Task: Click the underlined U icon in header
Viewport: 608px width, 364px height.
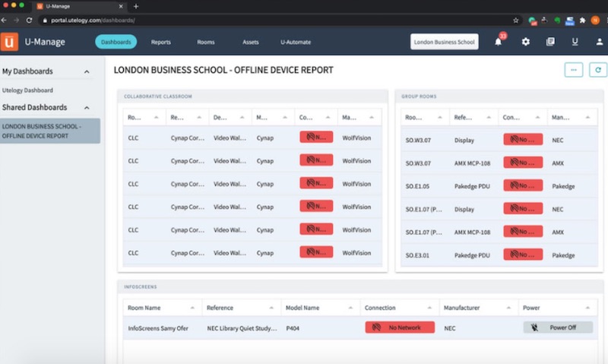Action: 575,42
